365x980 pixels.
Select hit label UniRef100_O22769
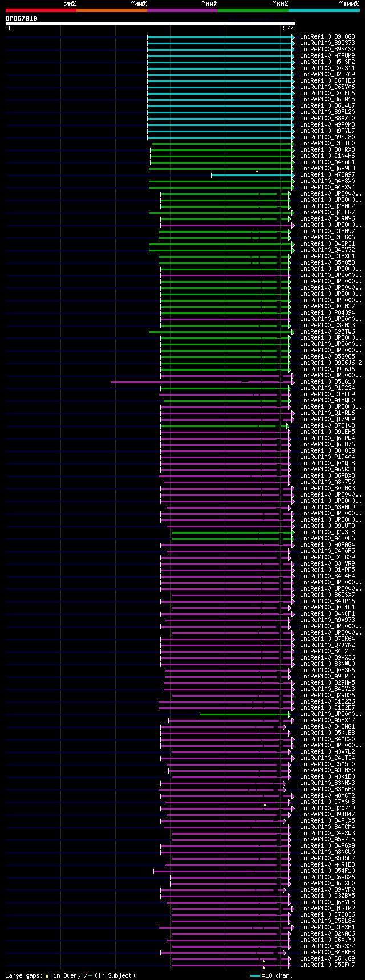(327, 74)
